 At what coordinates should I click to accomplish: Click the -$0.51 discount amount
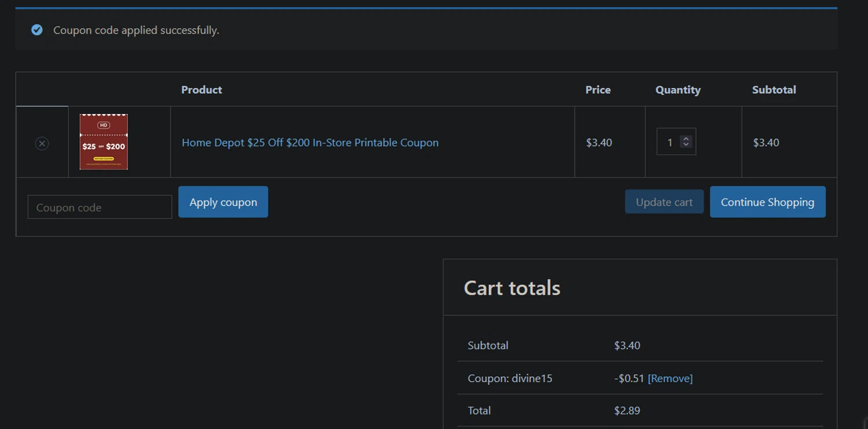point(629,378)
